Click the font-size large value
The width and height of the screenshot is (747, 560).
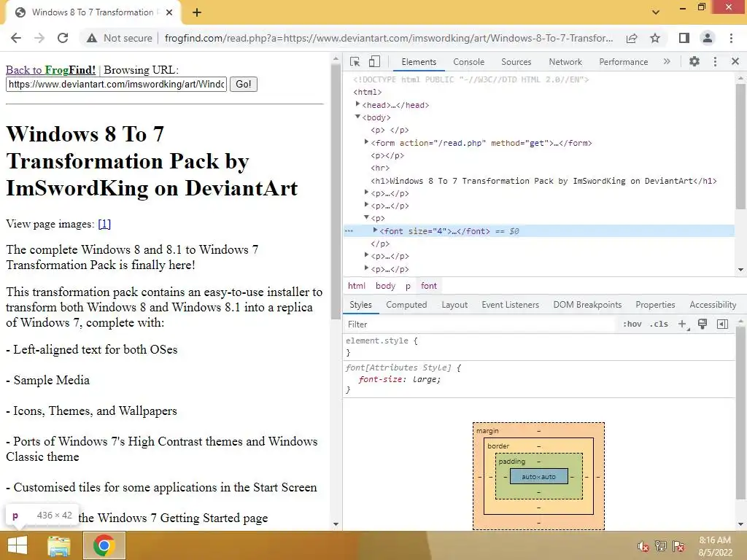[x=426, y=379]
